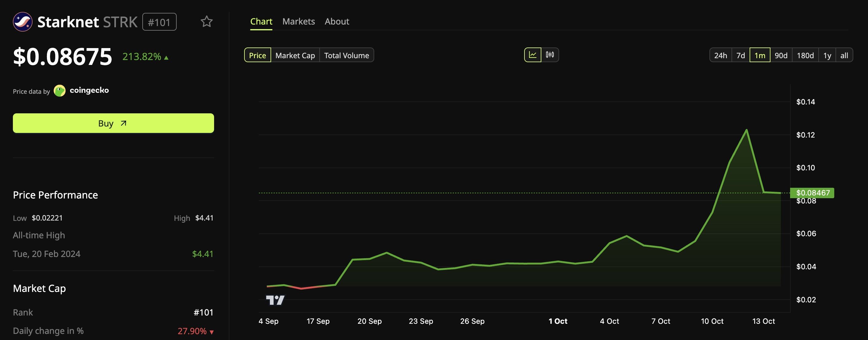868x340 pixels.
Task: Click the green Buy button
Action: pos(113,123)
